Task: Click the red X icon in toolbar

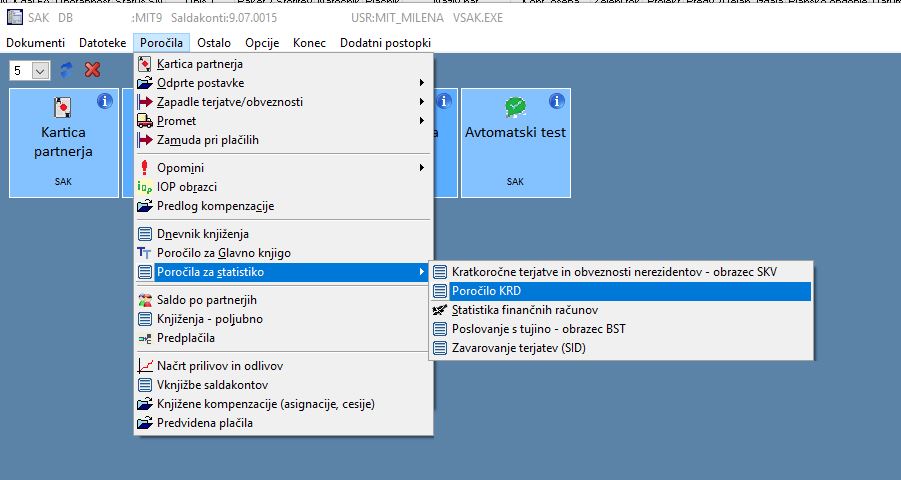Action: pos(93,70)
